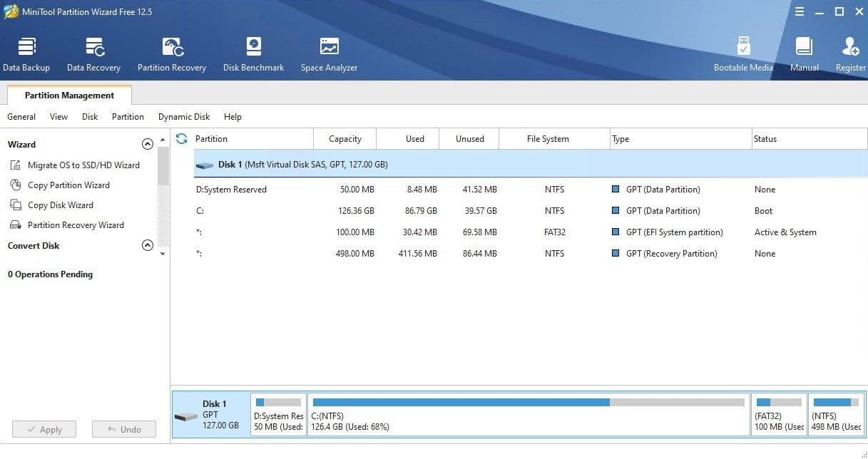Launch Data Recovery
868x459 pixels.
[93, 51]
